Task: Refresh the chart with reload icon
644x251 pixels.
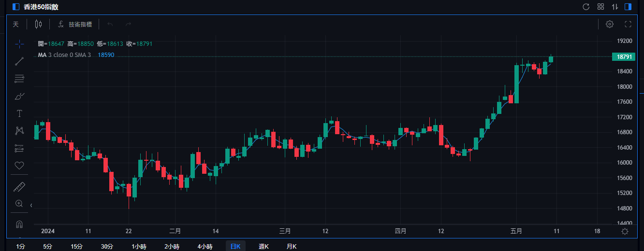Action: 586,7
